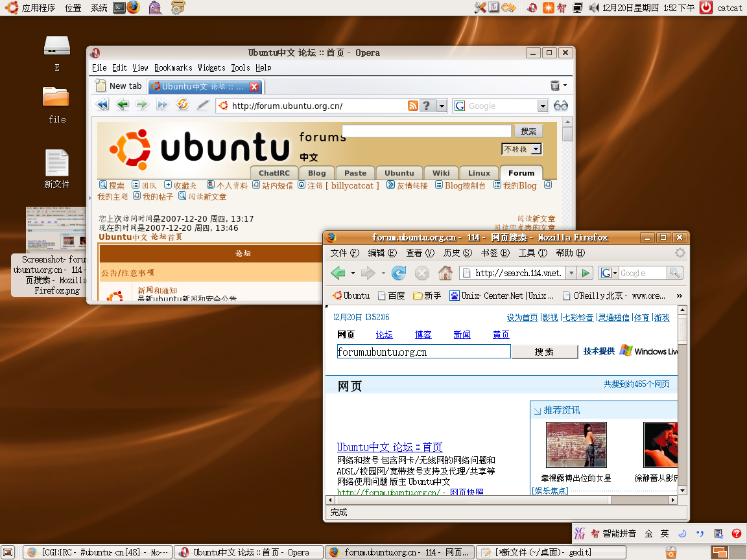Viewport: 747px width, 560px height.
Task: Click Ubuntu forum header search field
Action: 427,131
